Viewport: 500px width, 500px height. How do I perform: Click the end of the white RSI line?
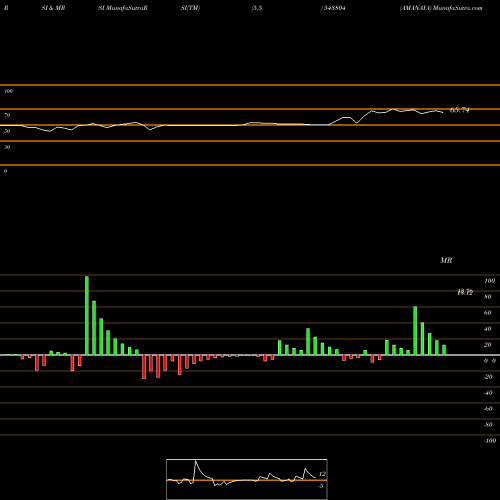pos(443,112)
